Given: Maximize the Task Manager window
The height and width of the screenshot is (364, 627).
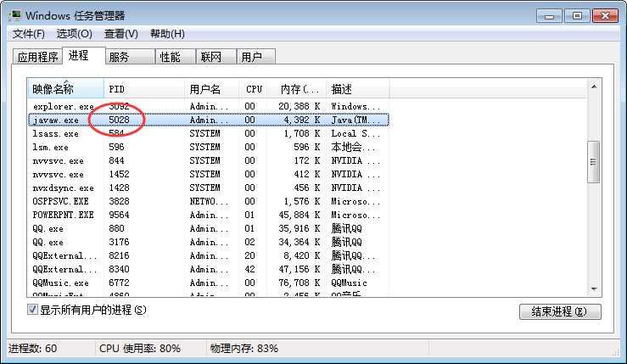Looking at the screenshot, I should pos(577,16).
